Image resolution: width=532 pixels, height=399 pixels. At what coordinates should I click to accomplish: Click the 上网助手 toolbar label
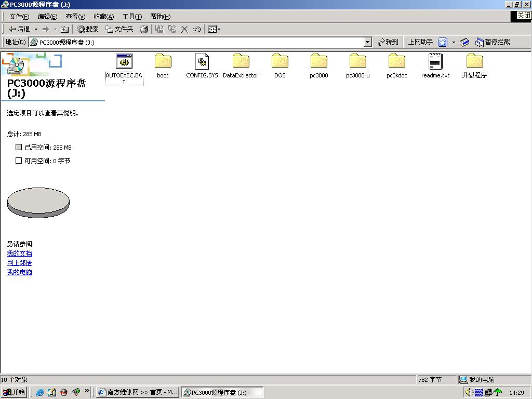click(420, 42)
